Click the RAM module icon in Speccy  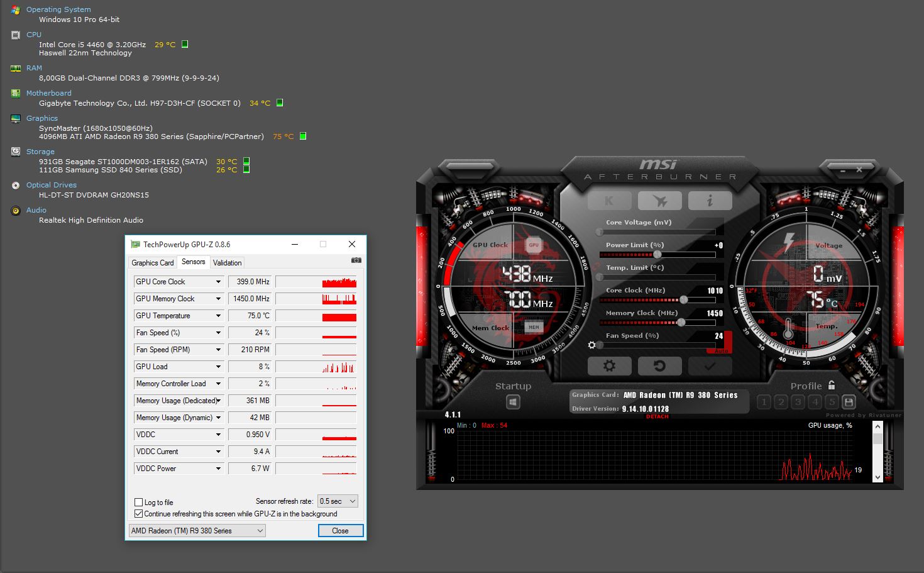(16, 69)
